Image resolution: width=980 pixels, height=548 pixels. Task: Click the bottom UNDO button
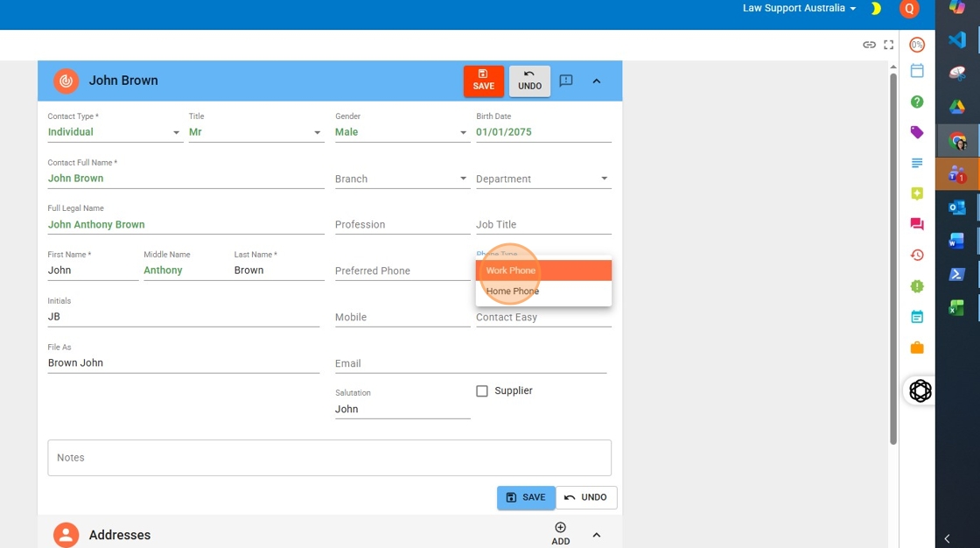(586, 497)
